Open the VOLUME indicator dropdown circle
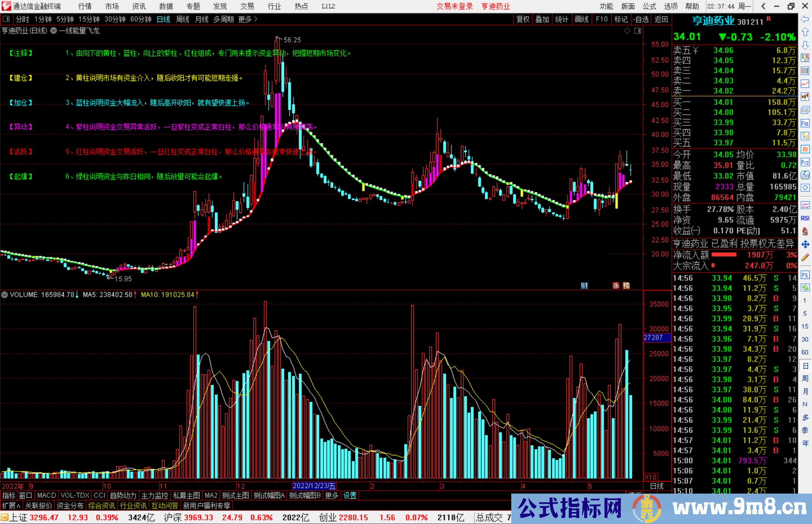This screenshot has width=812, height=524. 5,295
